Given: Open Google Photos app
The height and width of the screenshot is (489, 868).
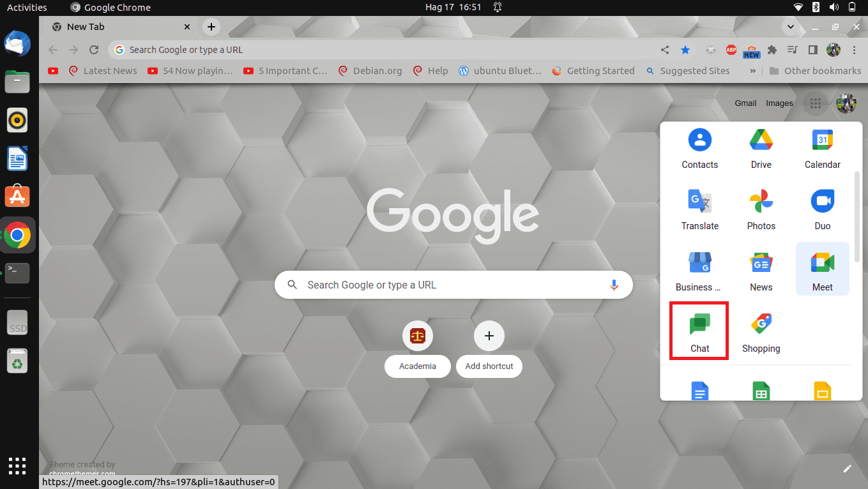Looking at the screenshot, I should click(761, 210).
